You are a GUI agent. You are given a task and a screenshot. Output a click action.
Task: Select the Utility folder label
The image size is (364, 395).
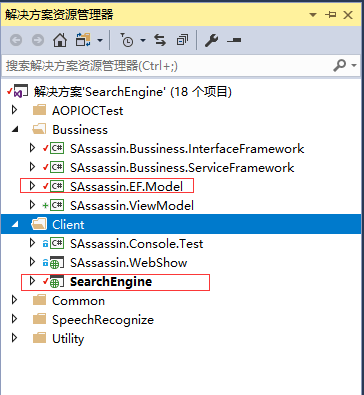[68, 339]
